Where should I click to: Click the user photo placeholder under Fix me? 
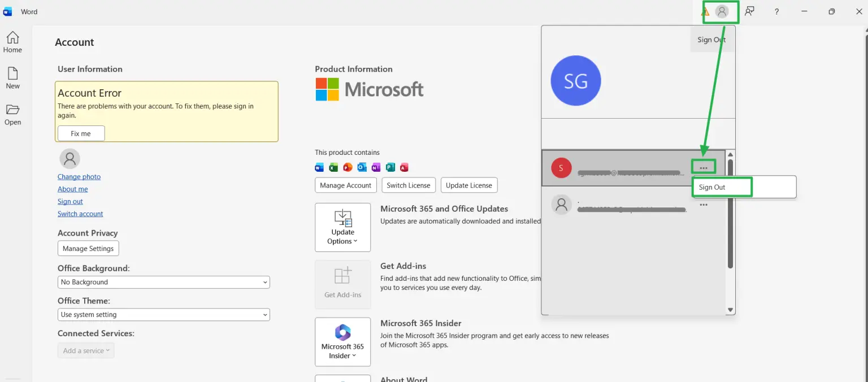[x=70, y=159]
